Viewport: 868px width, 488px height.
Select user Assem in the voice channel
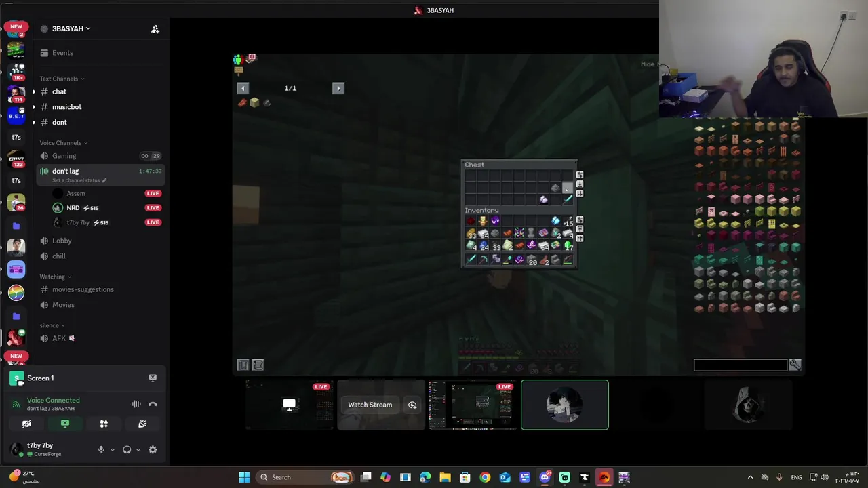pyautogui.click(x=107, y=193)
